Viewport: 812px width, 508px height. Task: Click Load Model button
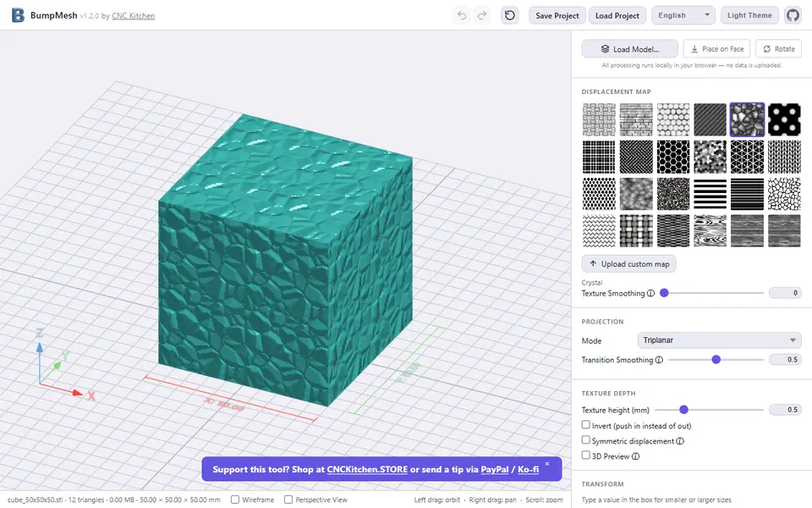point(629,49)
